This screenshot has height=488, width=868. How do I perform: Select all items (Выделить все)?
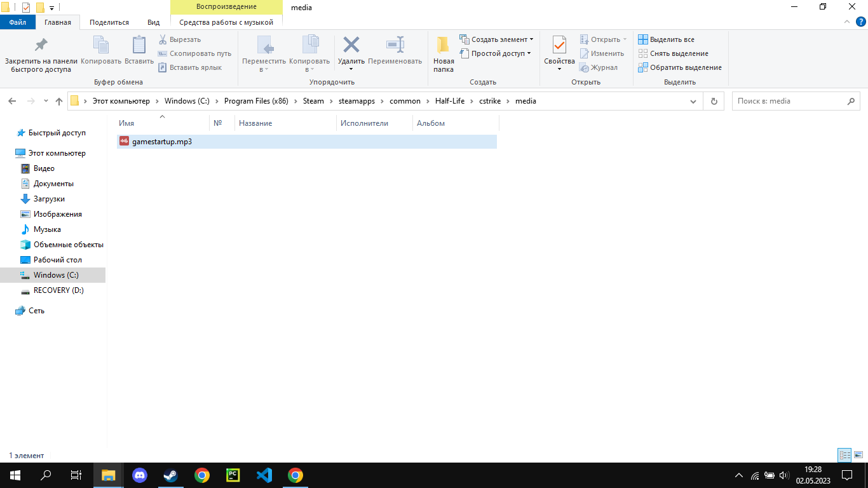point(666,39)
